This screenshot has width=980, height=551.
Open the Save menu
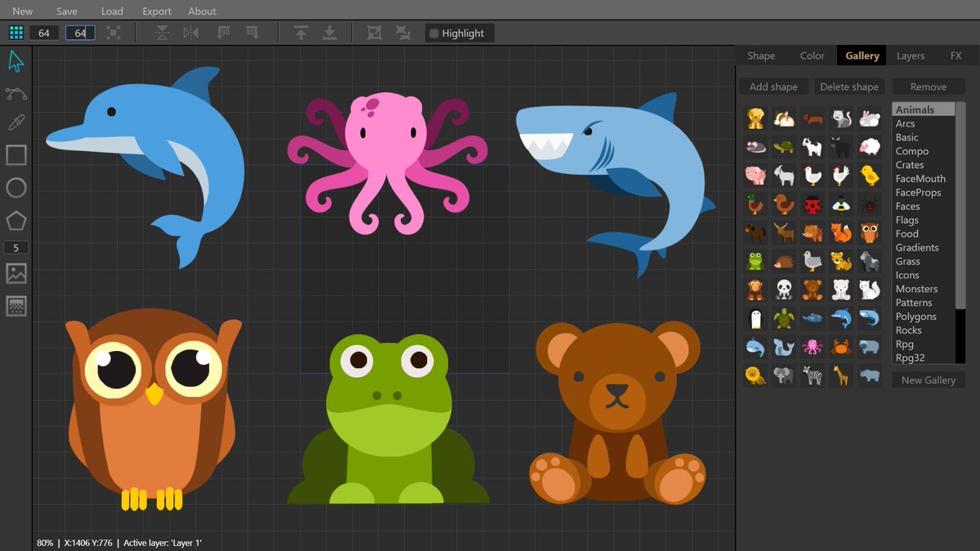(x=67, y=11)
